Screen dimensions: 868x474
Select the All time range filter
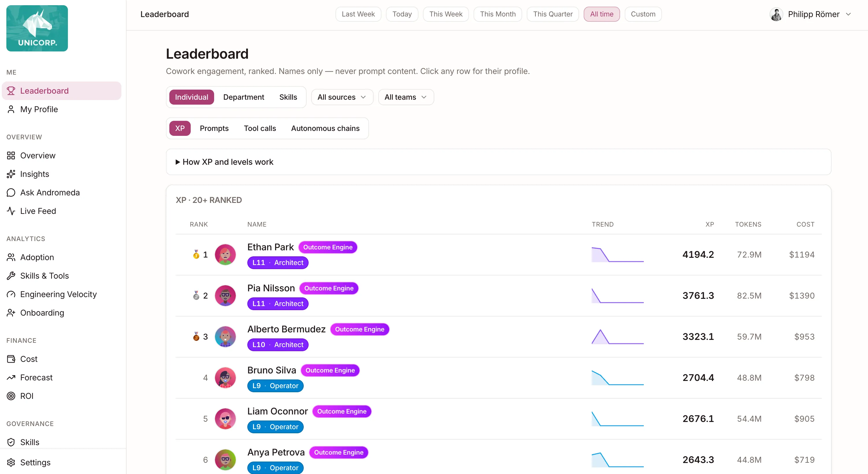coord(602,14)
